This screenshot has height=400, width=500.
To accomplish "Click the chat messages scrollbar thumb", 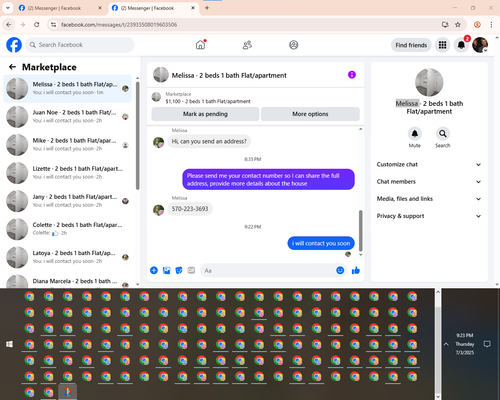I will point(360,231).
